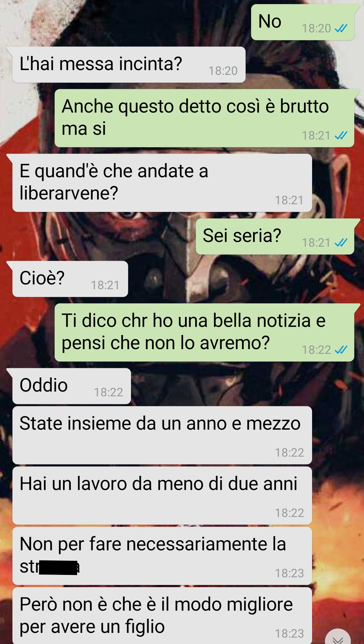364x644 pixels.
Task: Tap the 'Ti dico chr ho una bella notizia' bubble
Action: click(x=204, y=333)
